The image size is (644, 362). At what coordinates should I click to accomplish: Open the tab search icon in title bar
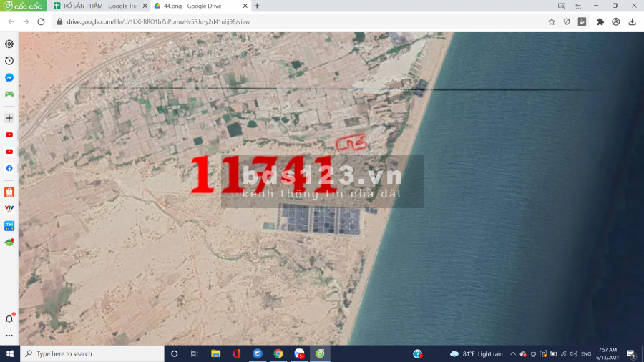coord(562,6)
